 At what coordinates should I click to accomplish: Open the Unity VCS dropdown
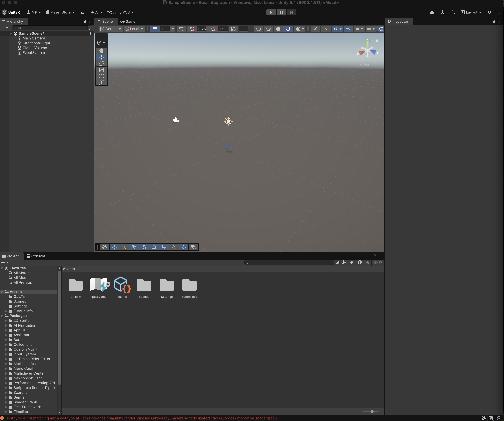coord(121,12)
